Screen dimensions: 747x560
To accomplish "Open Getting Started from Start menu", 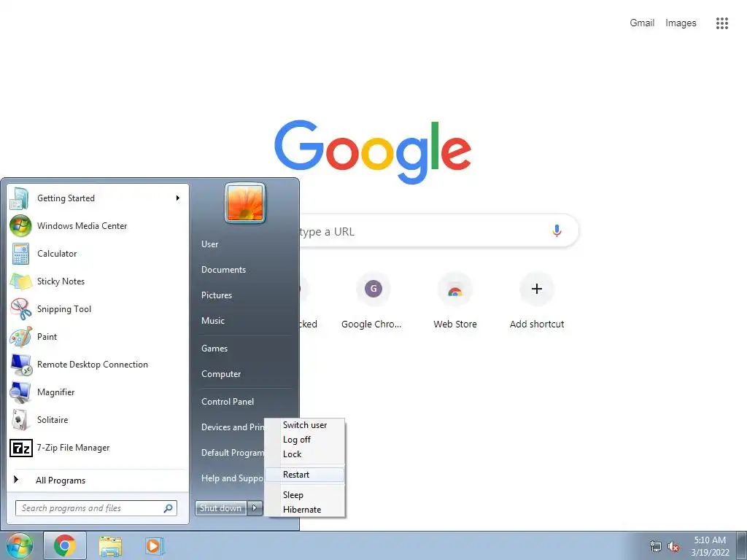I will click(98, 198).
